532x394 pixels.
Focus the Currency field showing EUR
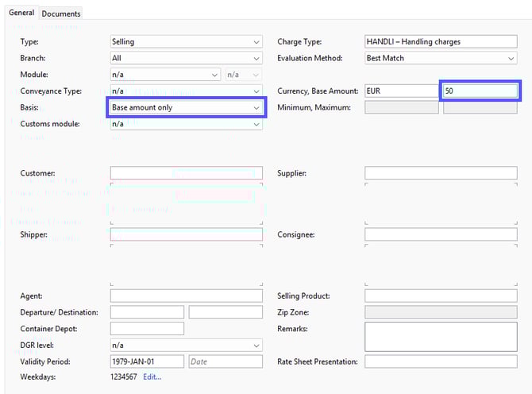coord(401,91)
